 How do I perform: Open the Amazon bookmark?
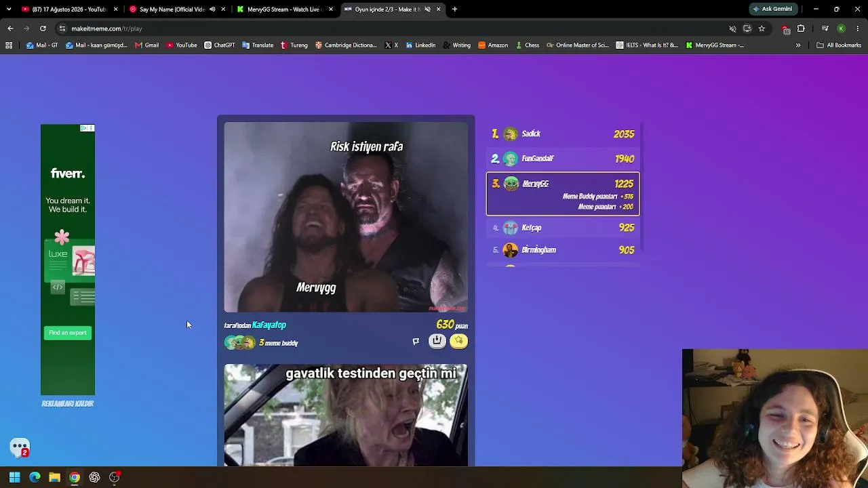tap(493, 45)
